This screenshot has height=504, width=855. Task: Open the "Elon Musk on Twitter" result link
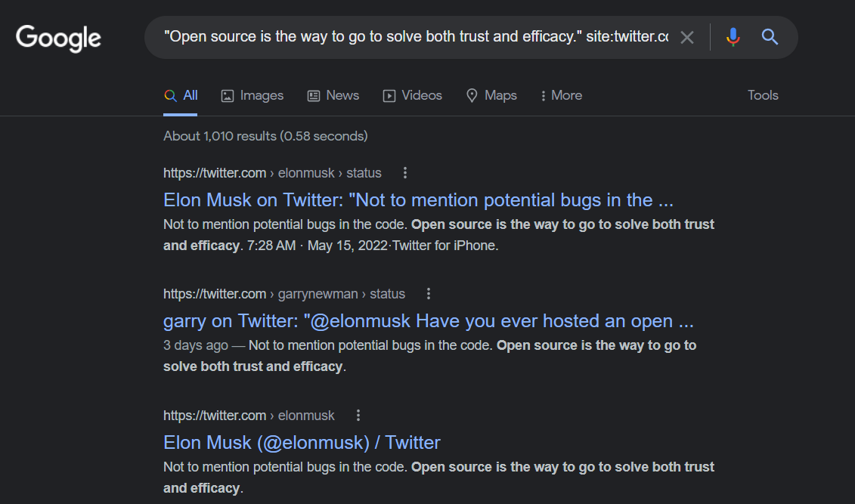click(418, 200)
